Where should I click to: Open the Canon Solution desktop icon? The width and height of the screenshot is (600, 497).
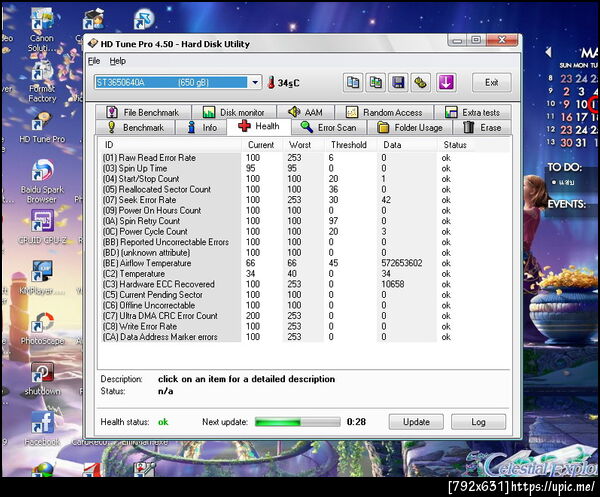42,31
